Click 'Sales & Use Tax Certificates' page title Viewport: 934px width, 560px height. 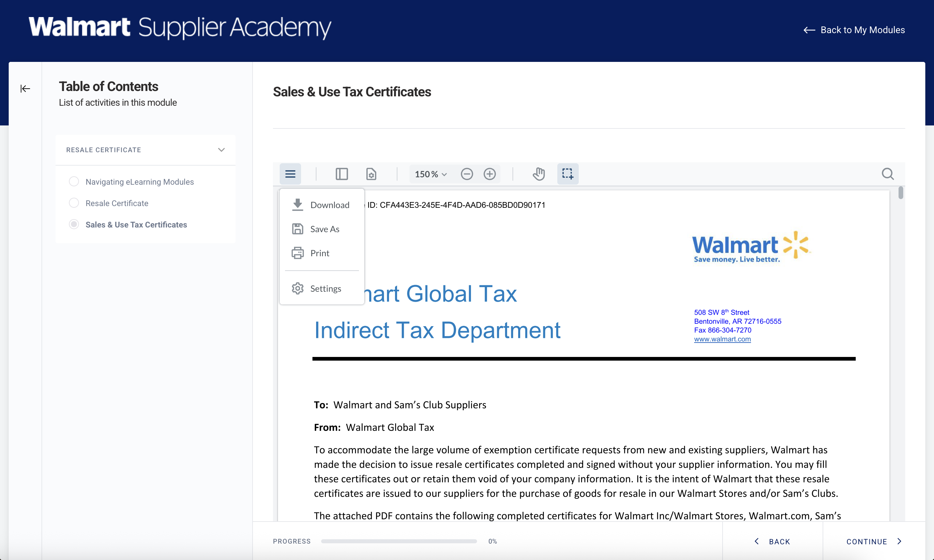(x=352, y=92)
